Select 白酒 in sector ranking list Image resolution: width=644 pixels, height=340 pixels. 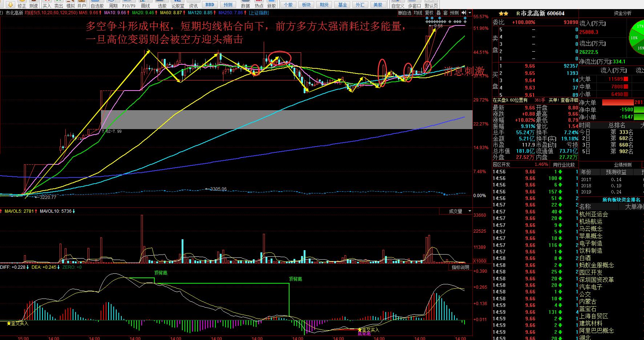(585, 258)
